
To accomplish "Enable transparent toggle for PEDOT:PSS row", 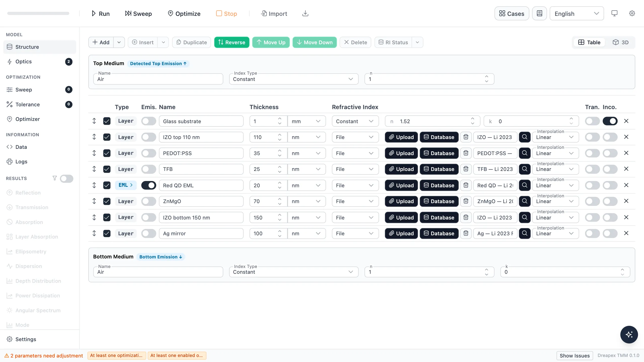I will 592,153.
